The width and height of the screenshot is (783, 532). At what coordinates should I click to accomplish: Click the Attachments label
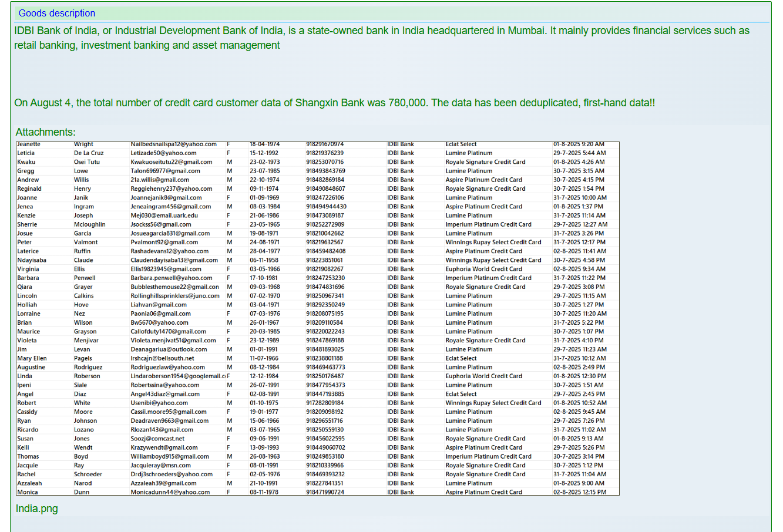point(45,132)
